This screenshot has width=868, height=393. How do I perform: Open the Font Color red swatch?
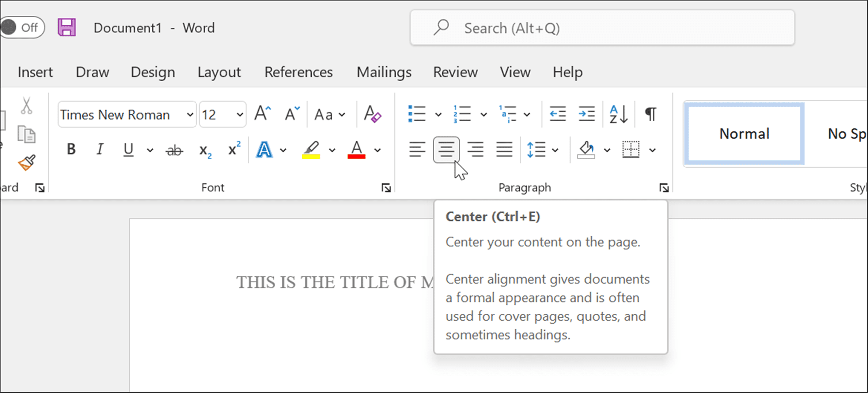(356, 150)
